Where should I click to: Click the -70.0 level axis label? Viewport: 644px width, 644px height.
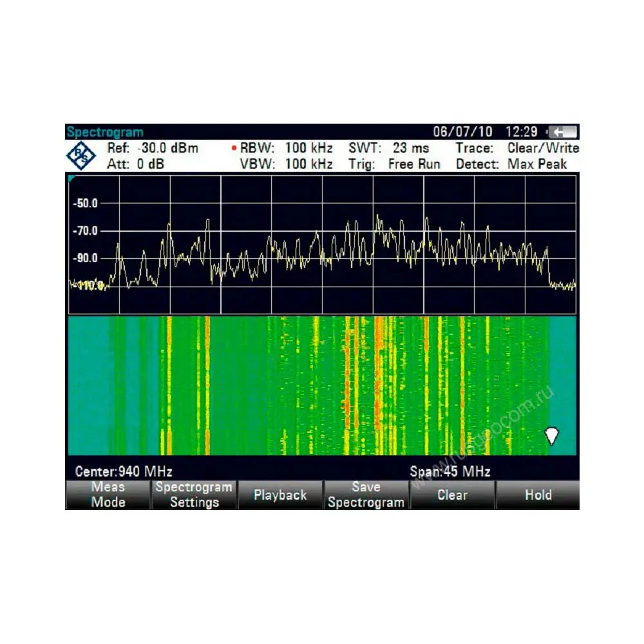pyautogui.click(x=86, y=231)
